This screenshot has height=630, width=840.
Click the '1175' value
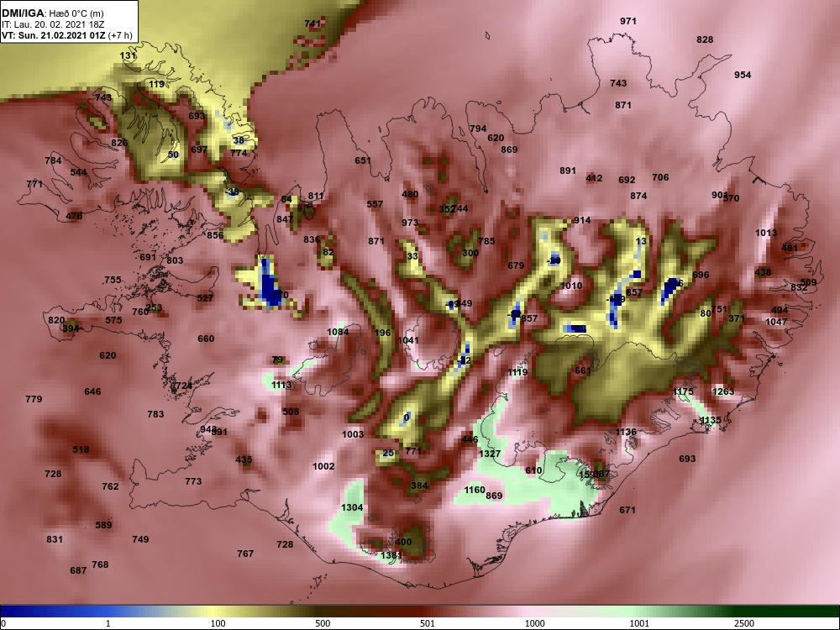[683, 392]
